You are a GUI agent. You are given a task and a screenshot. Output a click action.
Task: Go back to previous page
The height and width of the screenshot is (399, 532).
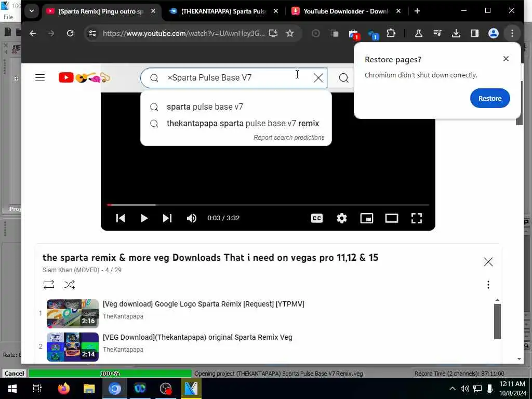[x=33, y=33]
